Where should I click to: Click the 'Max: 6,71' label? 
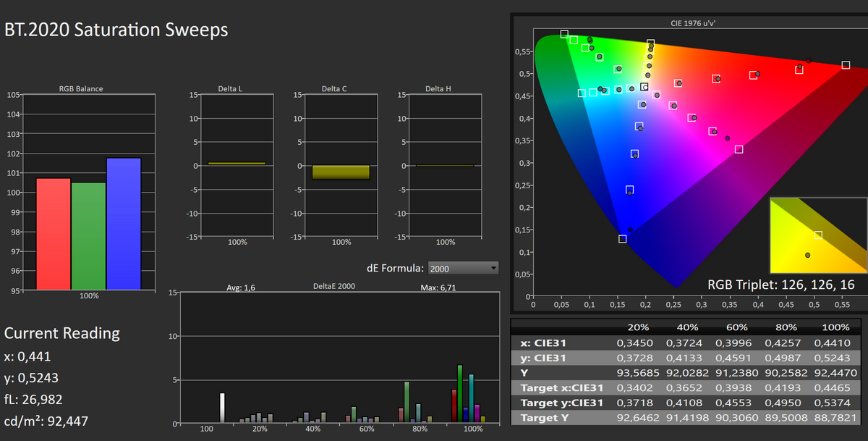pos(438,287)
